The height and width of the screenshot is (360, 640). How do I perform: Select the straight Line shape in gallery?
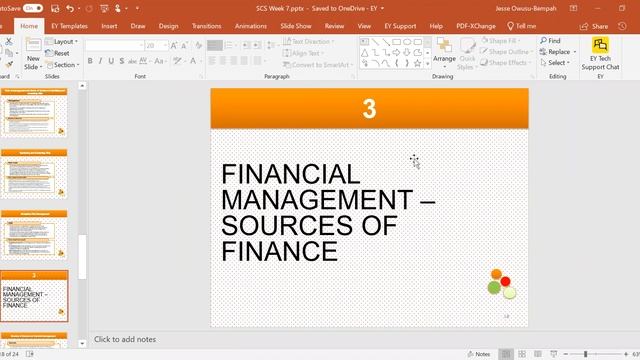375,42
